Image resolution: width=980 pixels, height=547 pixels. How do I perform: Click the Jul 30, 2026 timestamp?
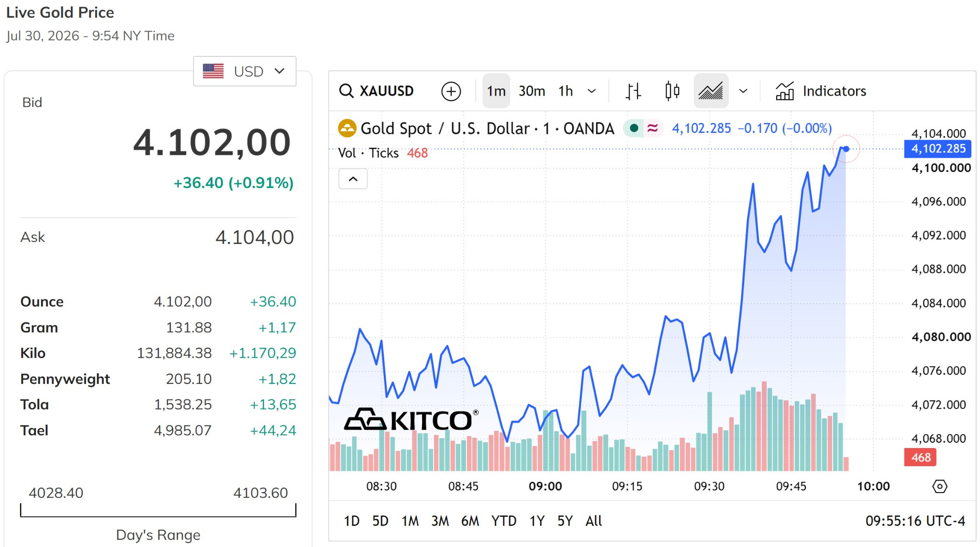[x=90, y=36]
